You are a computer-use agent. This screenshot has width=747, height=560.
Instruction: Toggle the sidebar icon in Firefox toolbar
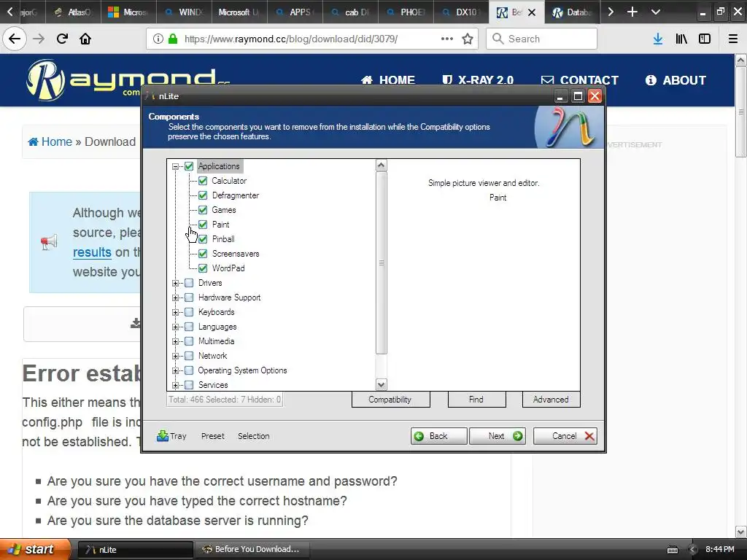point(705,39)
